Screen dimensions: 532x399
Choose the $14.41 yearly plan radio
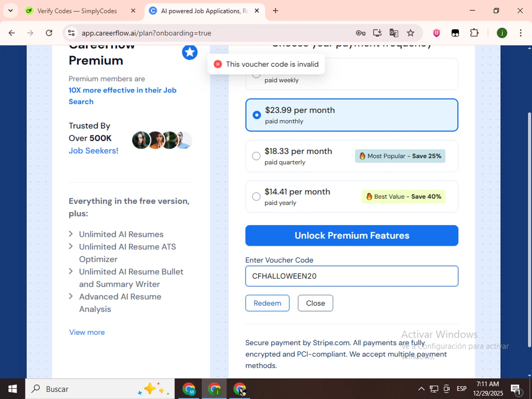[x=256, y=196]
